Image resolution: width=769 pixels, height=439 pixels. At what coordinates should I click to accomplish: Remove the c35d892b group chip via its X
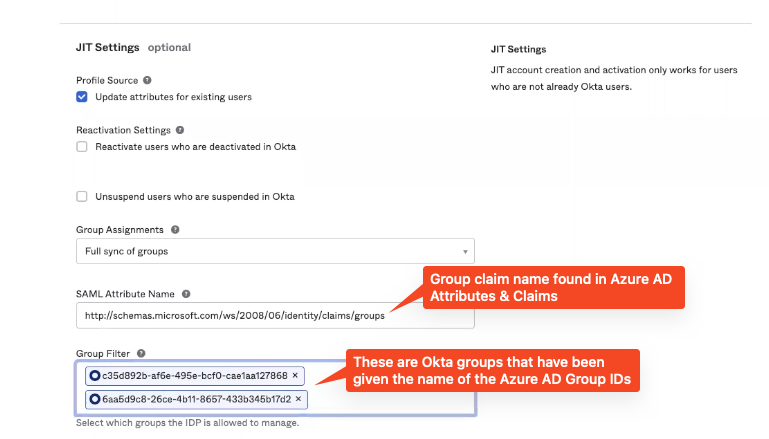coord(296,376)
